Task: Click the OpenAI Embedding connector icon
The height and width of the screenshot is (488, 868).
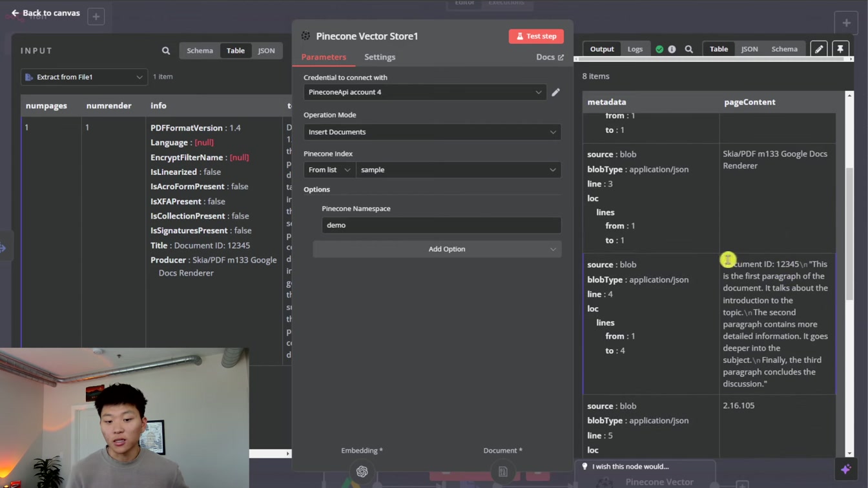Action: click(362, 472)
